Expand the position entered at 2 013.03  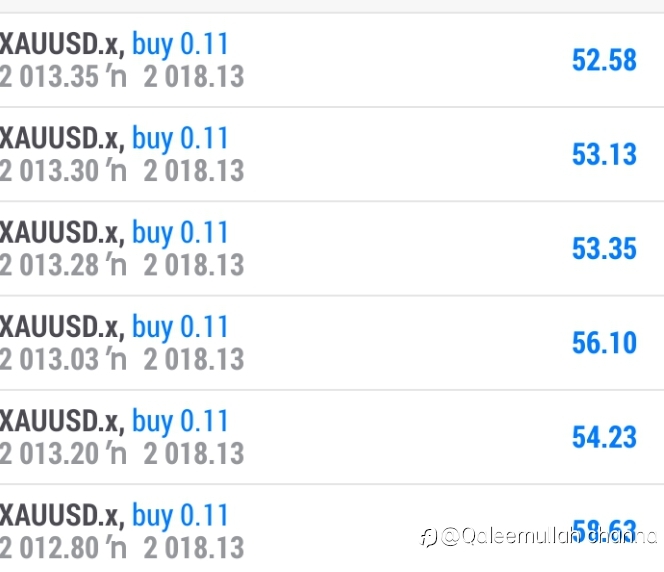[121, 358]
